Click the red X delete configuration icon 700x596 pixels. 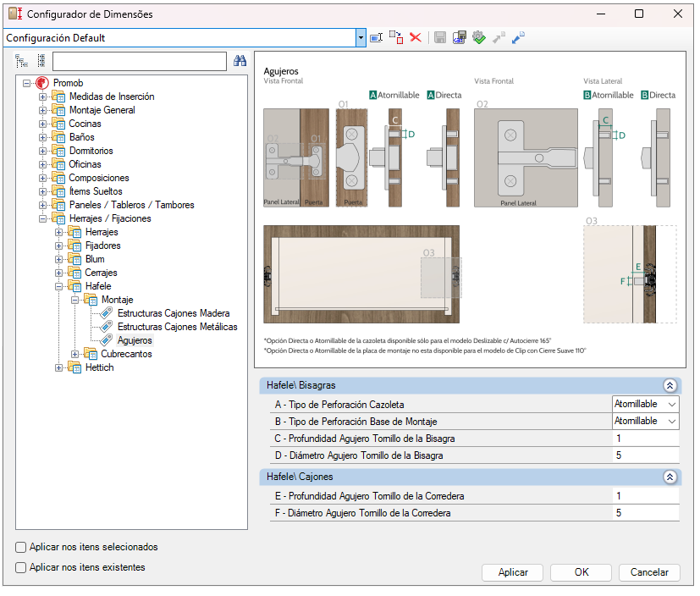point(416,37)
